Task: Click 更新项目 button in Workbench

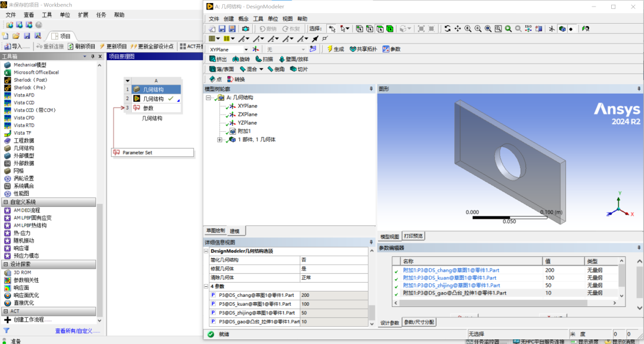Action: [113, 47]
